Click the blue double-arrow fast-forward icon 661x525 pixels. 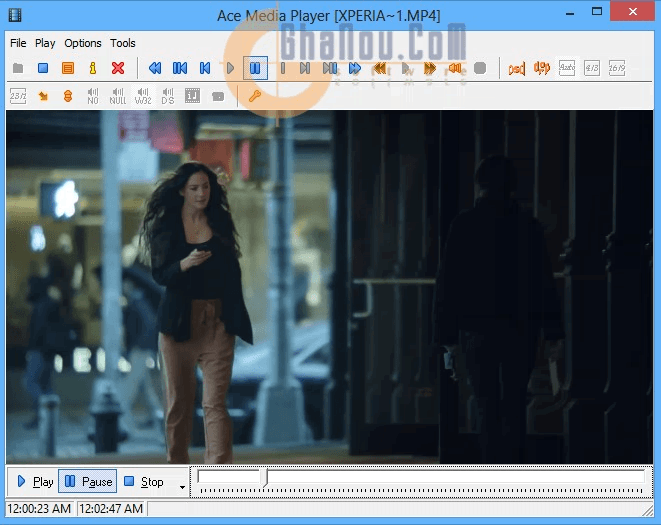tap(355, 68)
